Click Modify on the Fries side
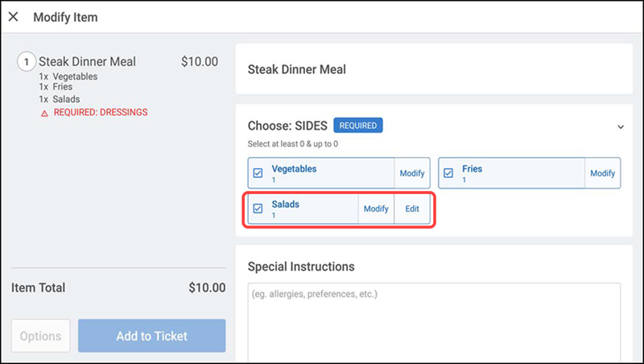This screenshot has width=644, height=364. 602,173
